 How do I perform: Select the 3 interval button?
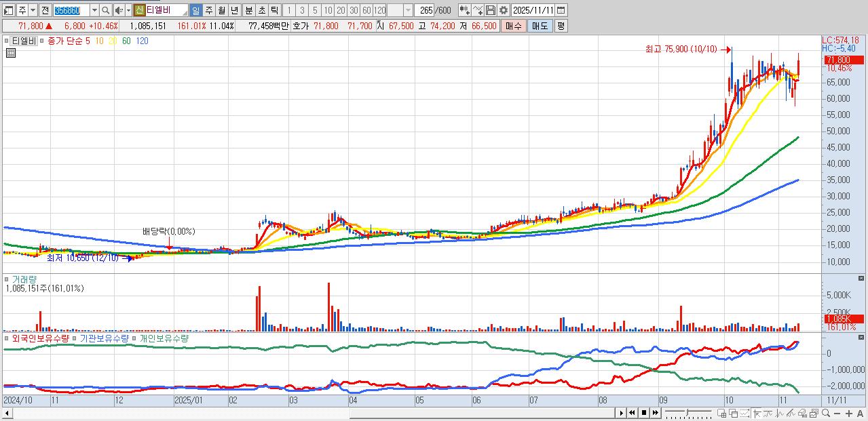pyautogui.click(x=301, y=10)
